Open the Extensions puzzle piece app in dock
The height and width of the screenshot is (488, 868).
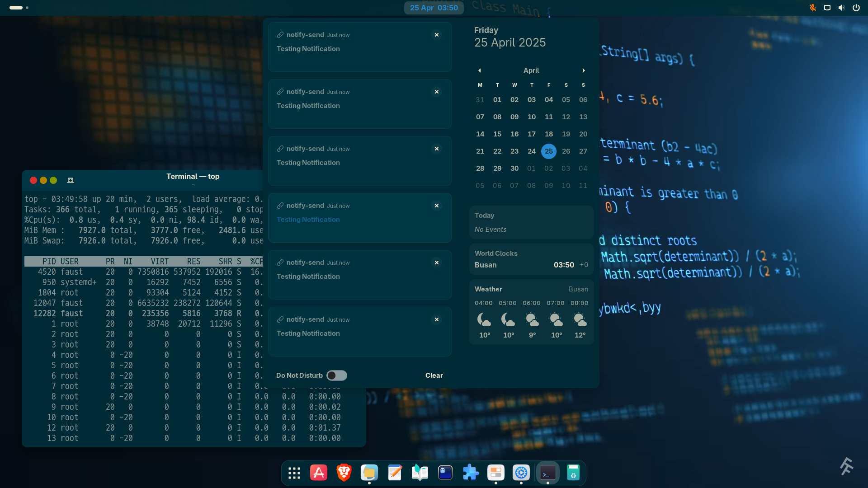[471, 473]
